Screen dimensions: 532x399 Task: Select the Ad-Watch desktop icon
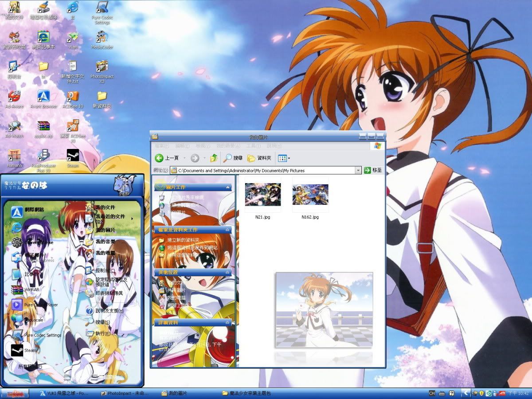14,129
